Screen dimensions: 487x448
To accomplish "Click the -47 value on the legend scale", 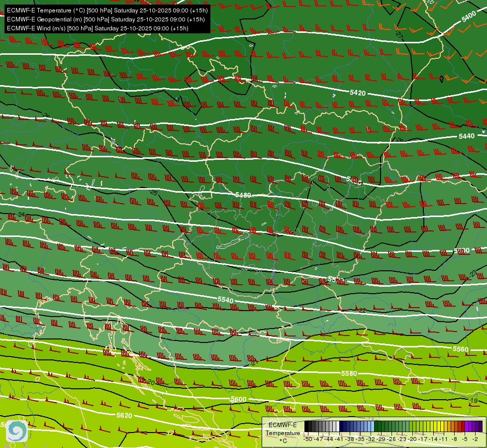I will click(x=318, y=439).
